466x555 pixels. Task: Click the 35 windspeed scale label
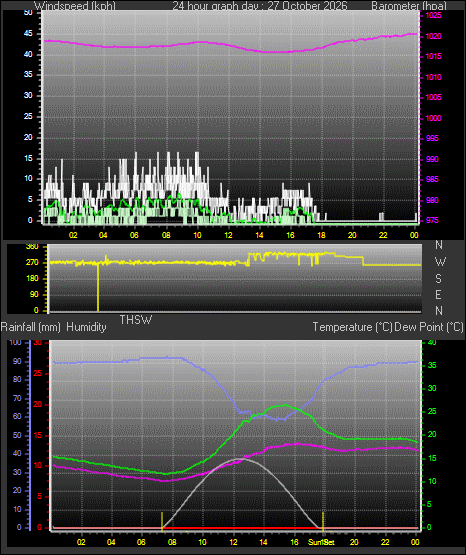(x=28, y=75)
